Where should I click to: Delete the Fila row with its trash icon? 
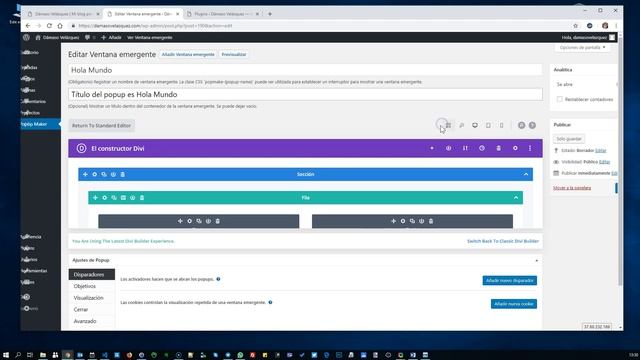click(142, 198)
